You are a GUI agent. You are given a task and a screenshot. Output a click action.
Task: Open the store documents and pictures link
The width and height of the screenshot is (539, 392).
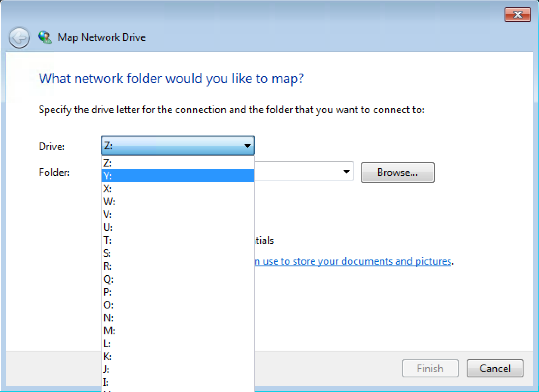click(x=353, y=261)
